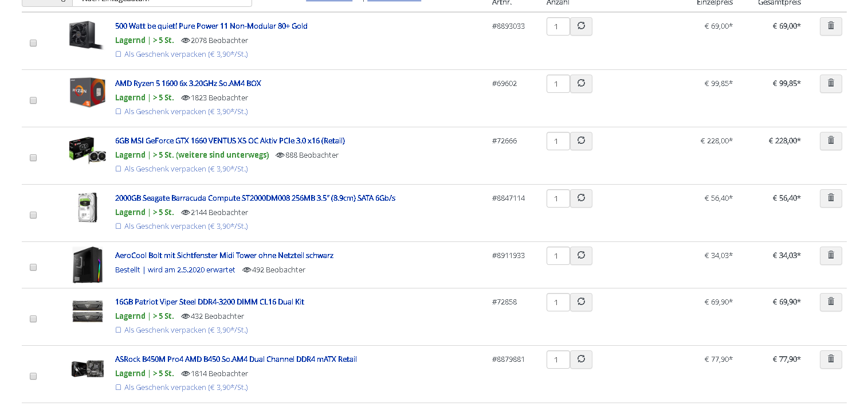868x406 pixels.
Task: Refresh quantity for Seagate Barracuda drive
Action: (x=581, y=198)
